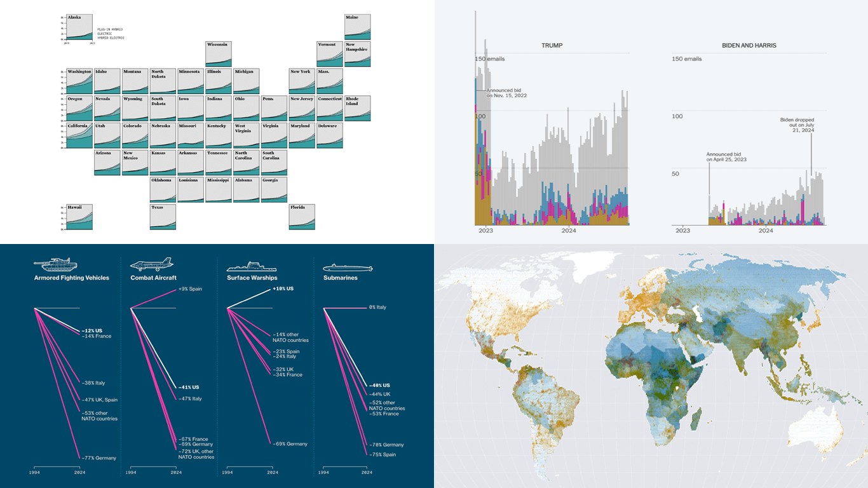868x488 pixels.
Task: Select the Alaska chart tile
Action: (79, 27)
